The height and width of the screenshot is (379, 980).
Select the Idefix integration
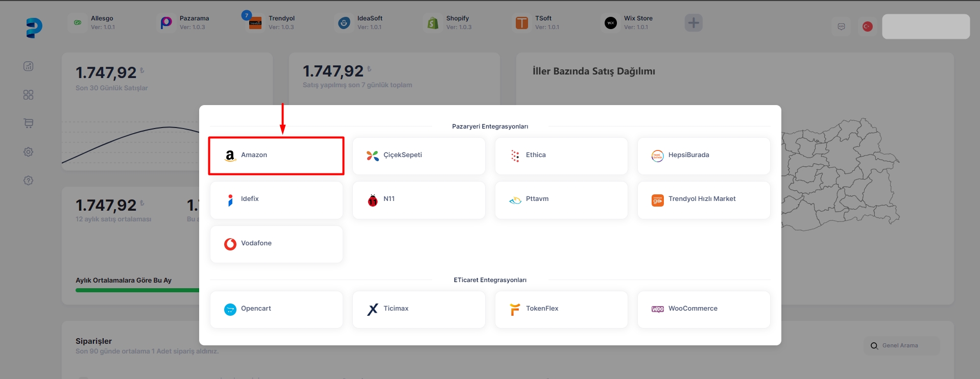point(276,199)
